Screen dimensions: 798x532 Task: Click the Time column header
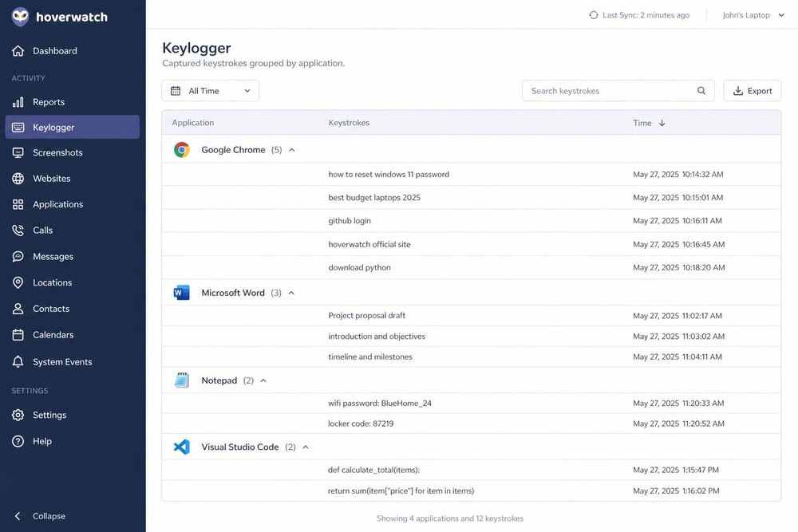tap(642, 123)
